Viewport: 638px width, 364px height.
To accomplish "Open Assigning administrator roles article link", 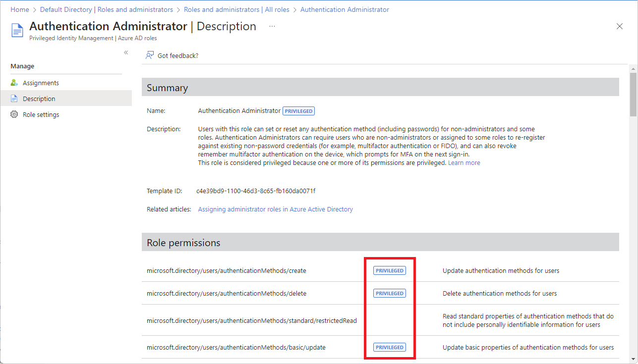I will click(x=275, y=209).
